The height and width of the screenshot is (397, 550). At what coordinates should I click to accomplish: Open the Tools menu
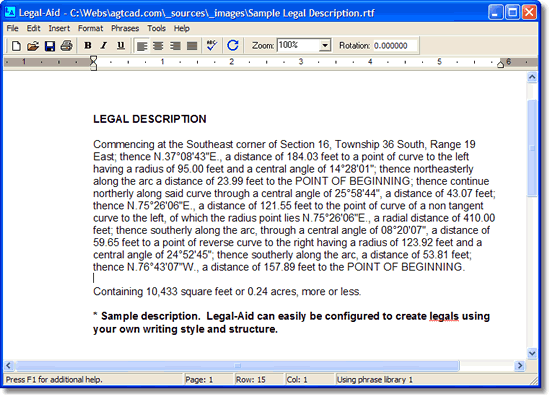156,28
